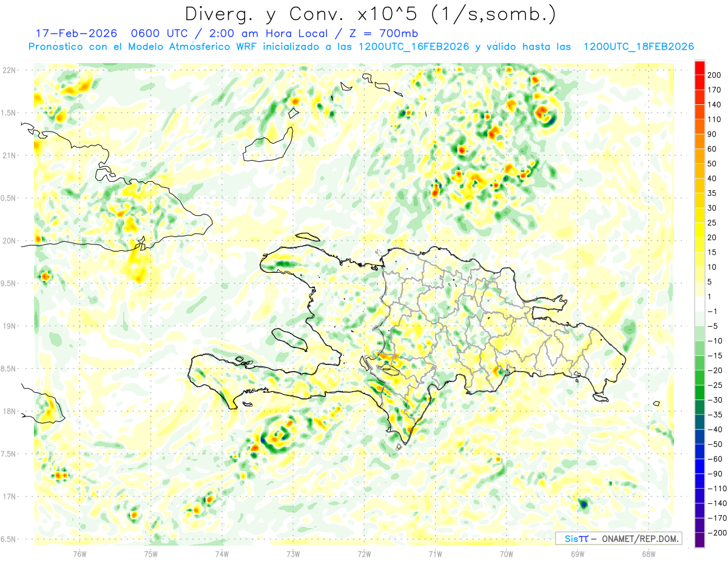Click the '17N' latitude label
The width and height of the screenshot is (728, 562).
click(x=9, y=497)
